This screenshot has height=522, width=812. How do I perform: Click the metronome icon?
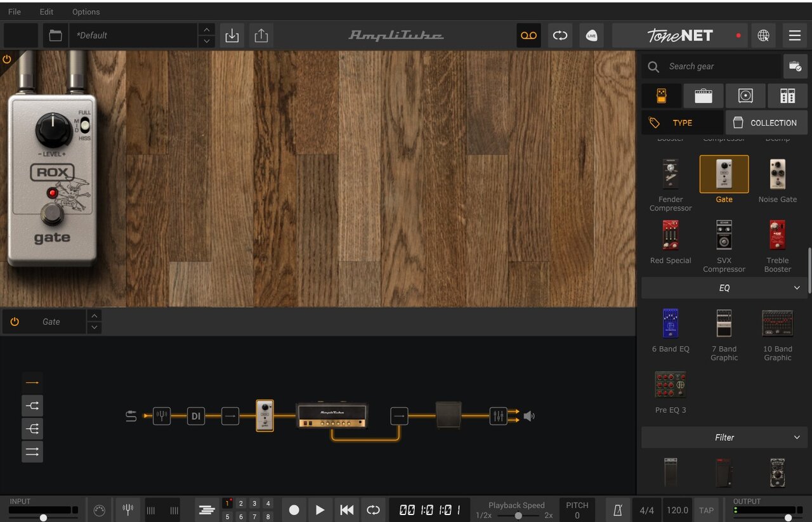617,510
